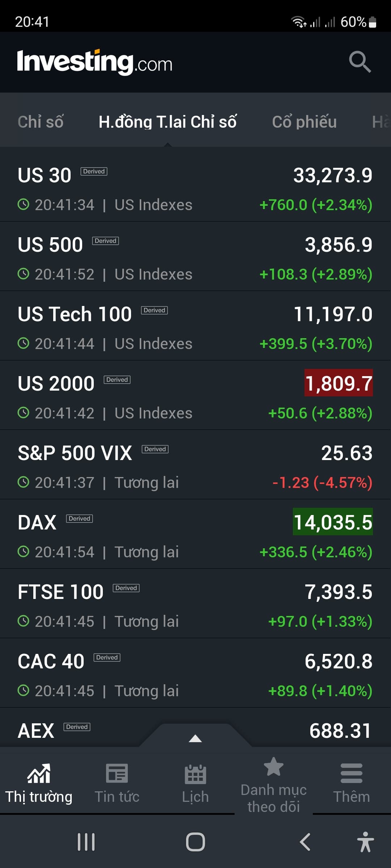Tap the Investing.com logo
This screenshot has height=868, width=391.
(94, 62)
